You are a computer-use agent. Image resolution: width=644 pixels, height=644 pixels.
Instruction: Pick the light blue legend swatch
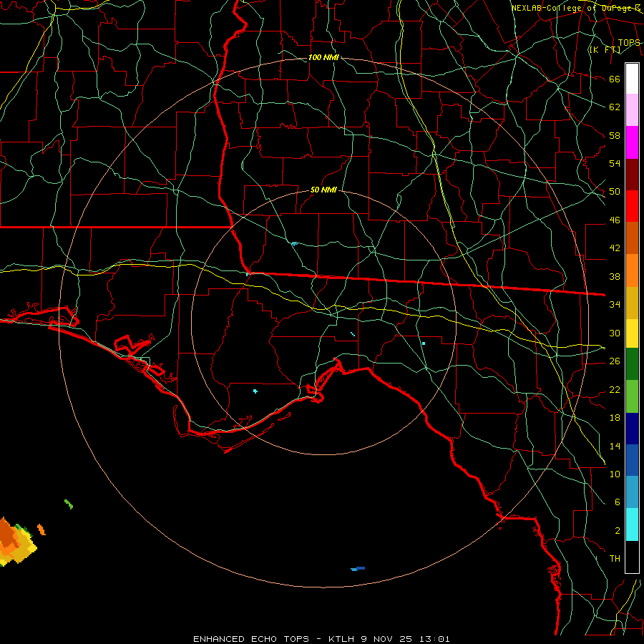click(632, 492)
